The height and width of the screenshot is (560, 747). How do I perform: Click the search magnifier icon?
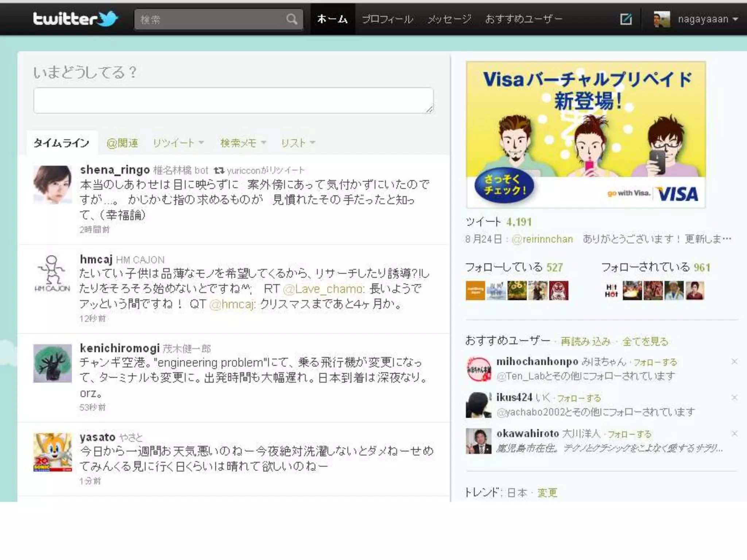[x=291, y=19]
